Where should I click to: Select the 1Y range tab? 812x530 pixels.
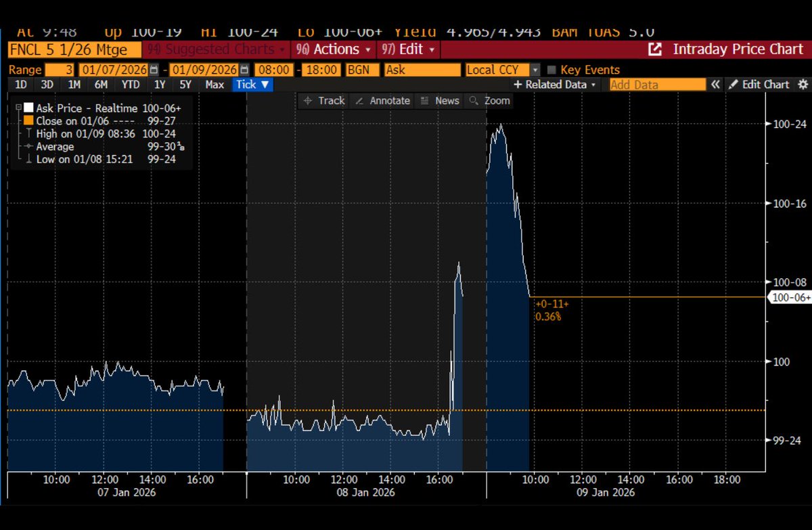click(160, 85)
